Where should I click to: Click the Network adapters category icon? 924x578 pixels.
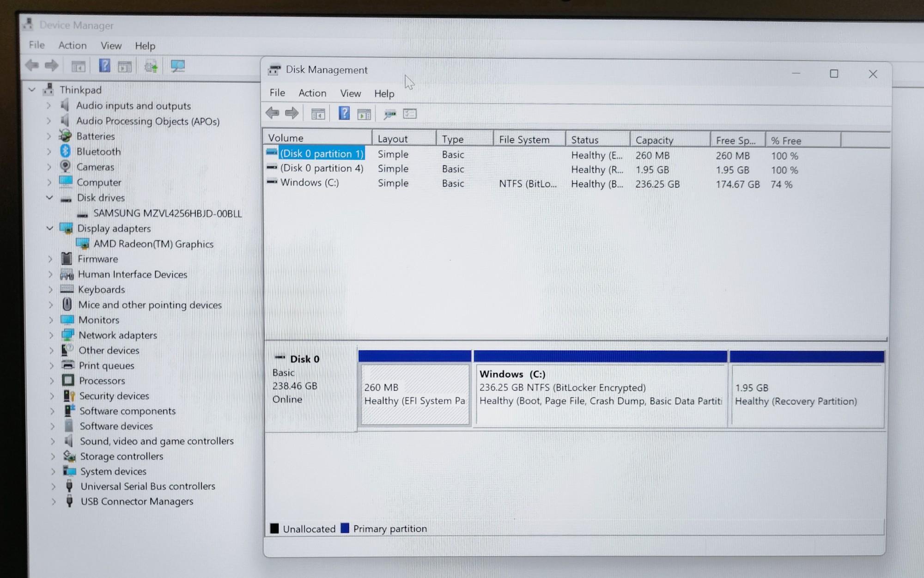[68, 335]
